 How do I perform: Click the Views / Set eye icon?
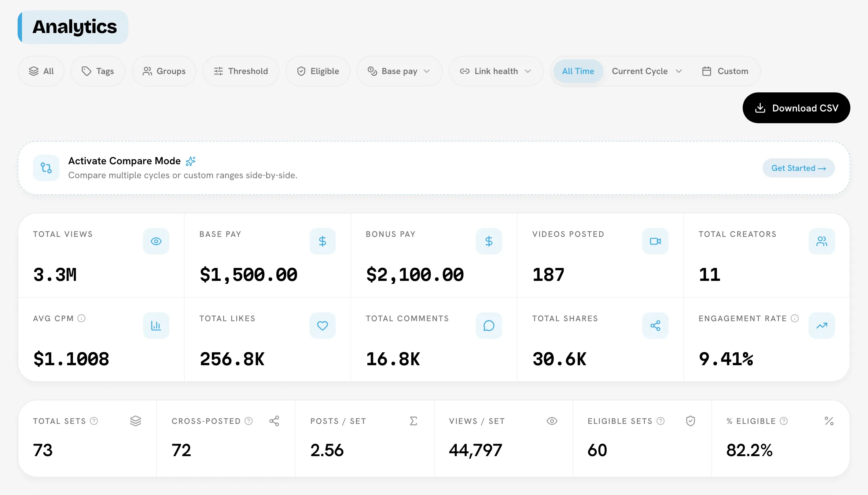coord(552,421)
